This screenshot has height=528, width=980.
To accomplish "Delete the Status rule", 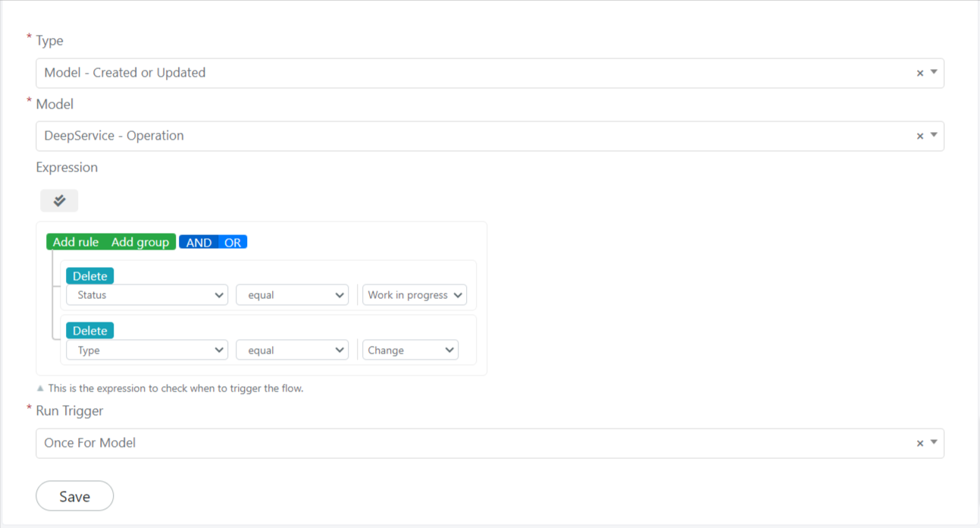I will click(x=90, y=276).
